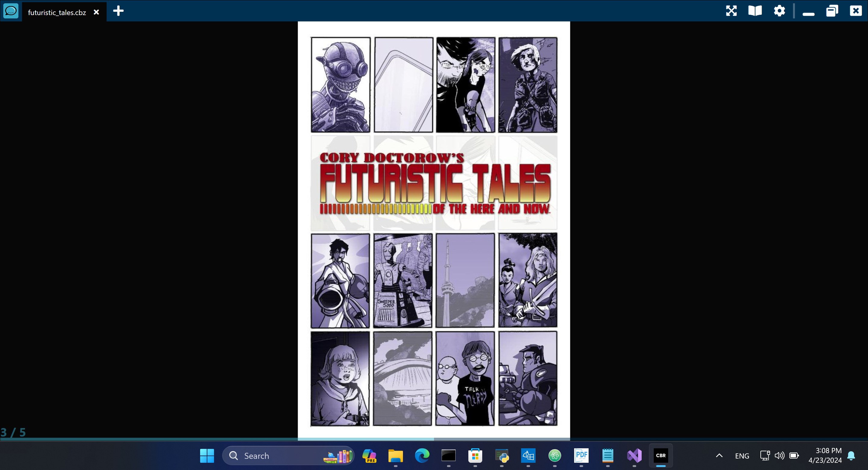Open Visual Studio from the taskbar
868x470 pixels.
coord(634,456)
